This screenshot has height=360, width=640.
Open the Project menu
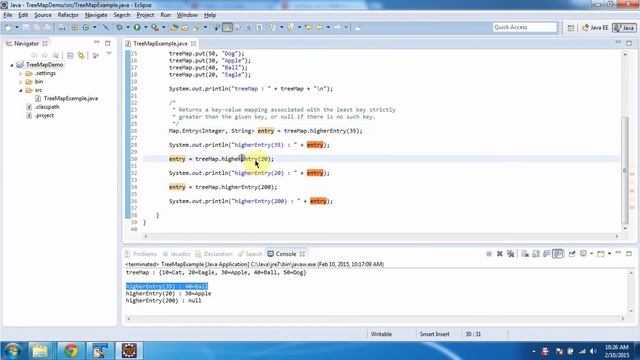pos(145,15)
